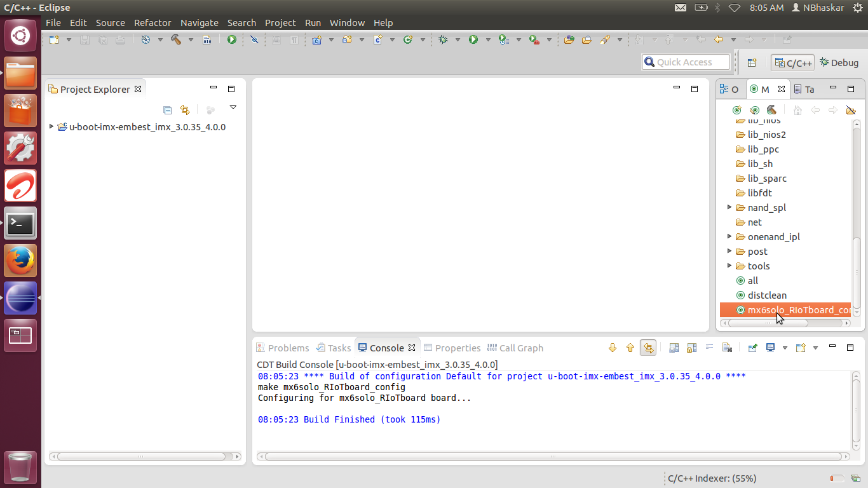This screenshot has height=488, width=868.
Task: Toggle console Pin Console icon
Action: tap(752, 348)
